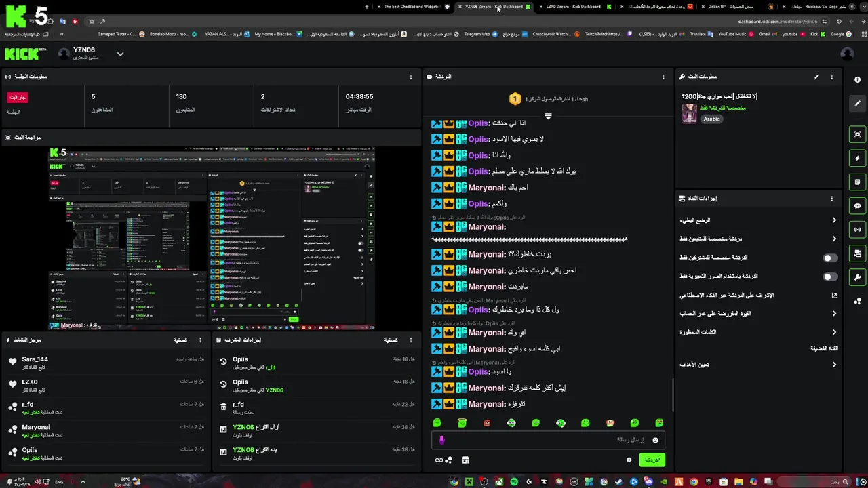Image resolution: width=868 pixels, height=488 pixels.
Task: Select the chat bubble sidebar icon
Action: point(858,206)
